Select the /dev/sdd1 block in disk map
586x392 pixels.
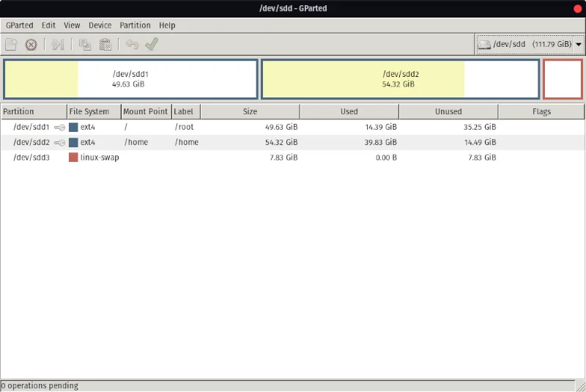tap(130, 79)
